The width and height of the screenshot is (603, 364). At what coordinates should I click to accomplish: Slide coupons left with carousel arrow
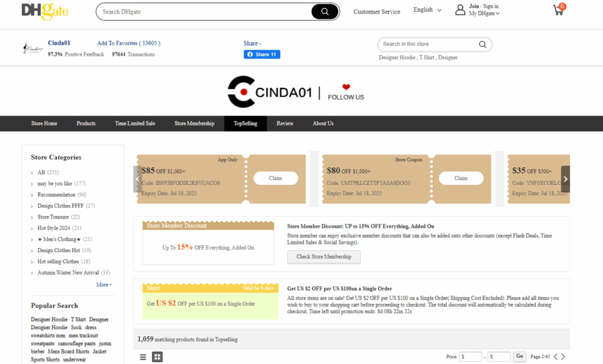(137, 179)
